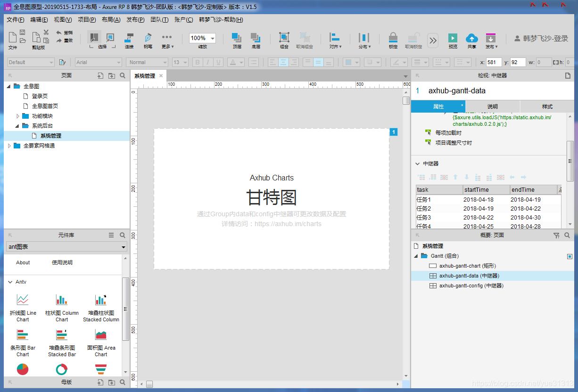Switch to the 说明 inspector tab
Image resolution: width=578 pixels, height=392 pixels.
[493, 106]
